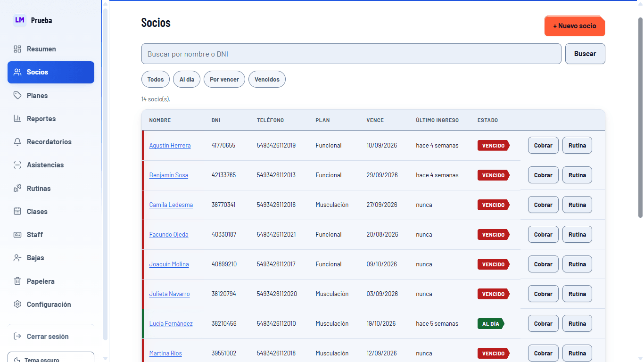The width and height of the screenshot is (644, 362).
Task: Open Reportes section in sidebar
Action: pyautogui.click(x=51, y=118)
